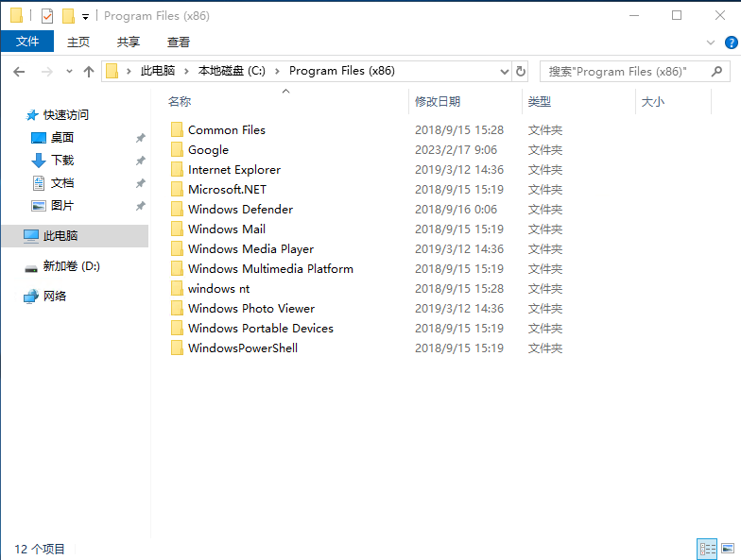Go back using the back arrow
Screen dimensions: 741x560
click(x=19, y=72)
